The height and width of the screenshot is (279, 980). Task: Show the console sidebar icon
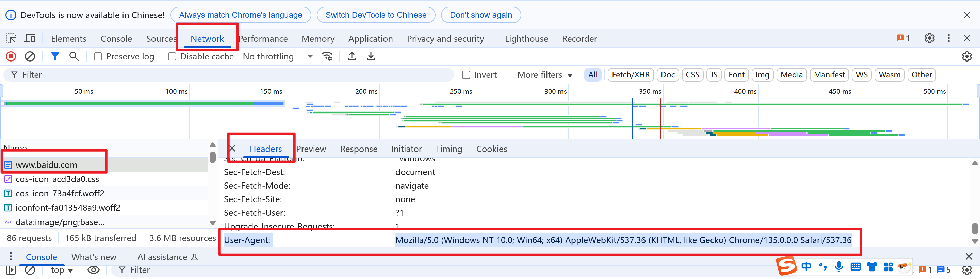click(11, 270)
